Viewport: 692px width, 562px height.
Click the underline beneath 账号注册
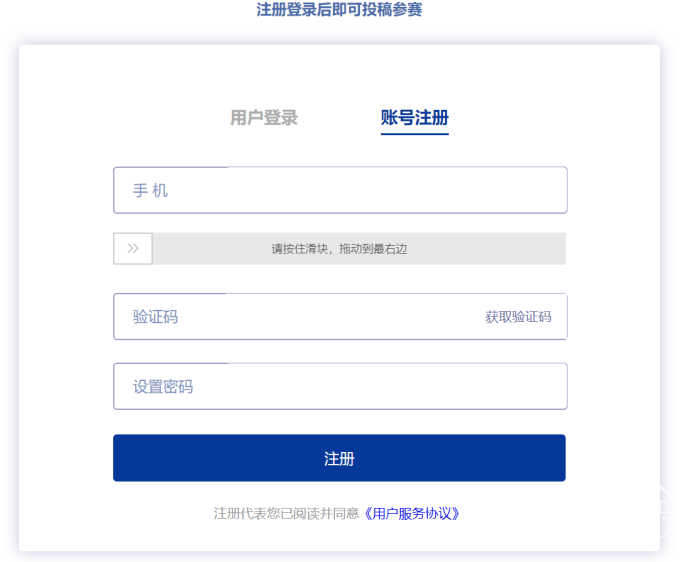tap(414, 133)
